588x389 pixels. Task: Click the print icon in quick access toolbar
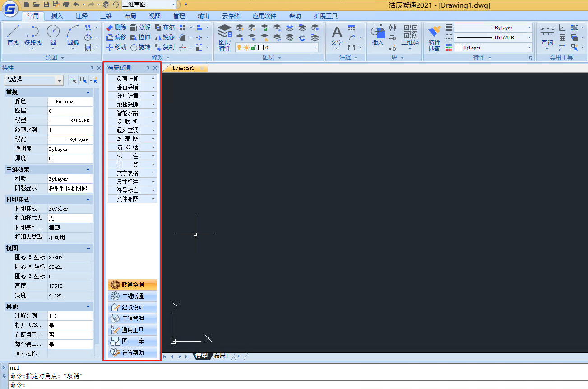pos(66,5)
